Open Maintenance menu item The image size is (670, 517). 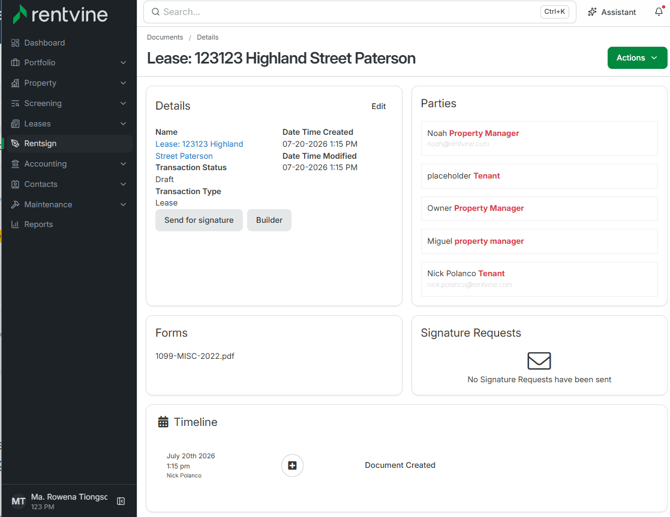click(68, 205)
